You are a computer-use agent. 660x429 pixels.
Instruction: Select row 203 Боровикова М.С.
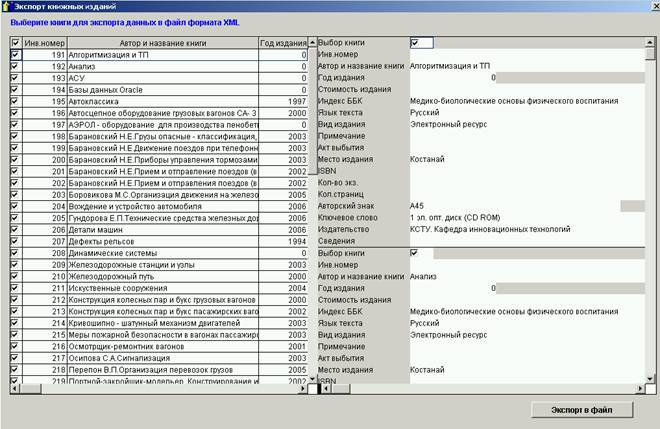(x=163, y=195)
